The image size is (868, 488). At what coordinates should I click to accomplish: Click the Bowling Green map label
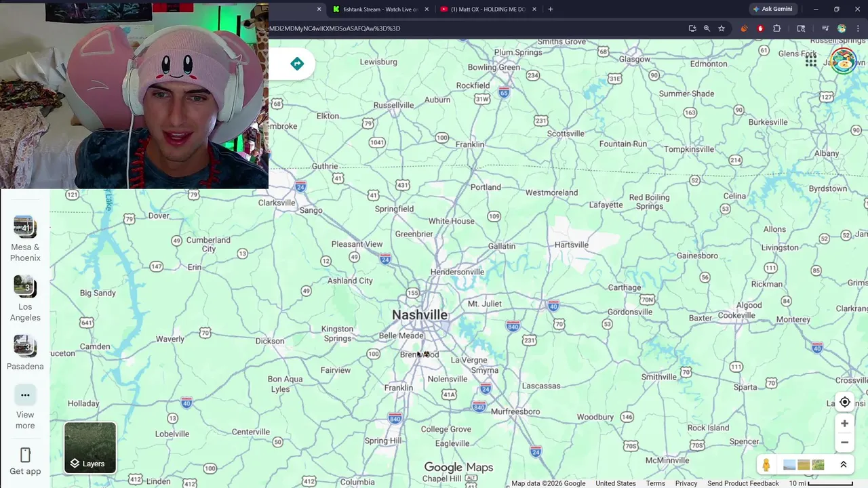tap(494, 67)
